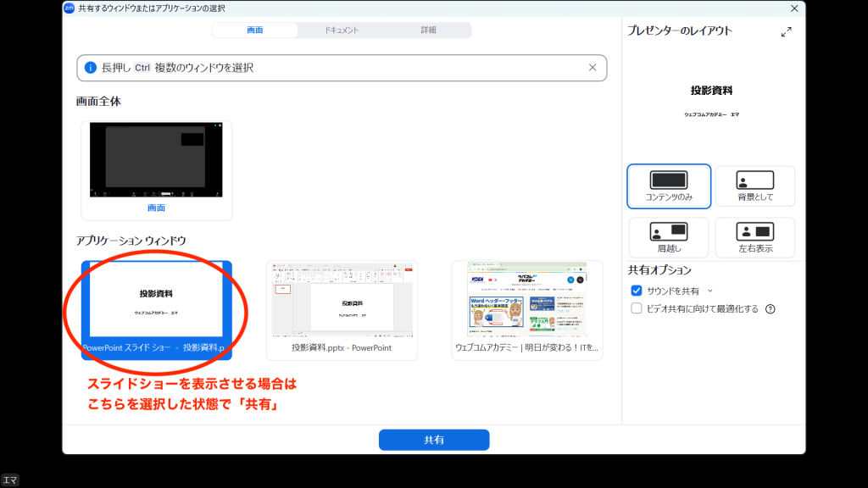Dismiss the multi-window selection hint banner
The width and height of the screenshot is (868, 488).
594,68
